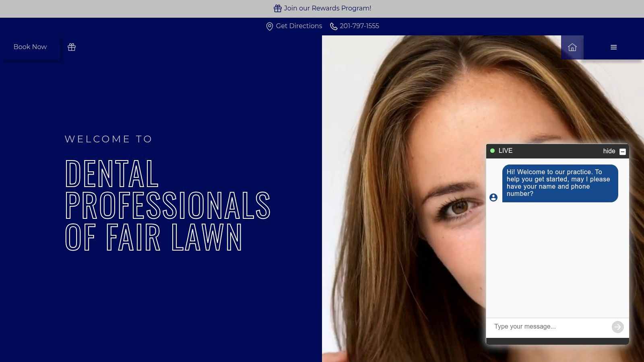Open the hamburger navigation menu

tap(613, 47)
